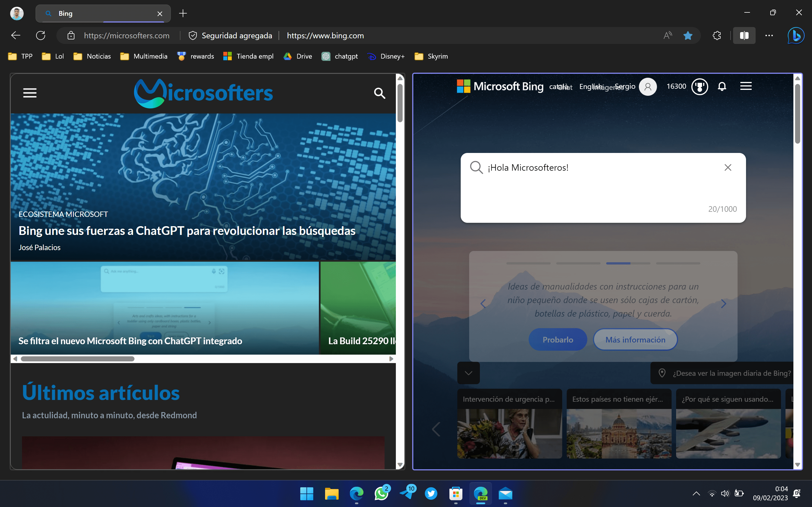Screen dimensions: 812x507
Task: Open the Microsoft Edge extensions icon
Action: 716,35
